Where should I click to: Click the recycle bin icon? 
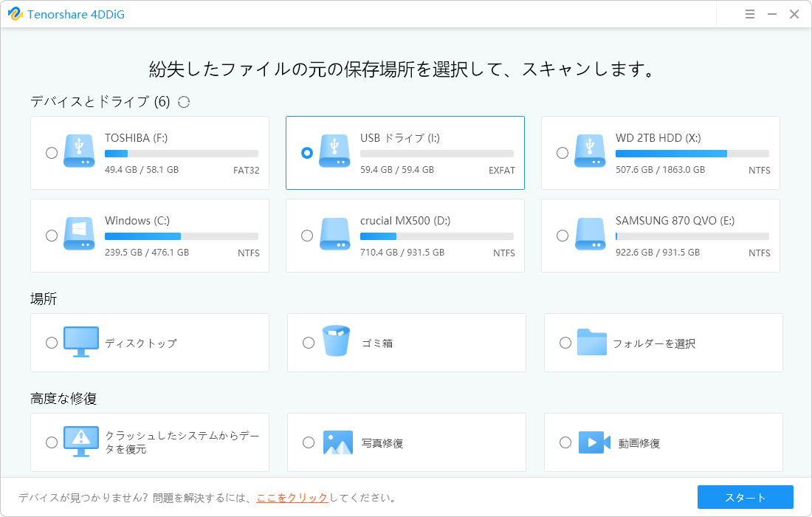[x=336, y=340]
